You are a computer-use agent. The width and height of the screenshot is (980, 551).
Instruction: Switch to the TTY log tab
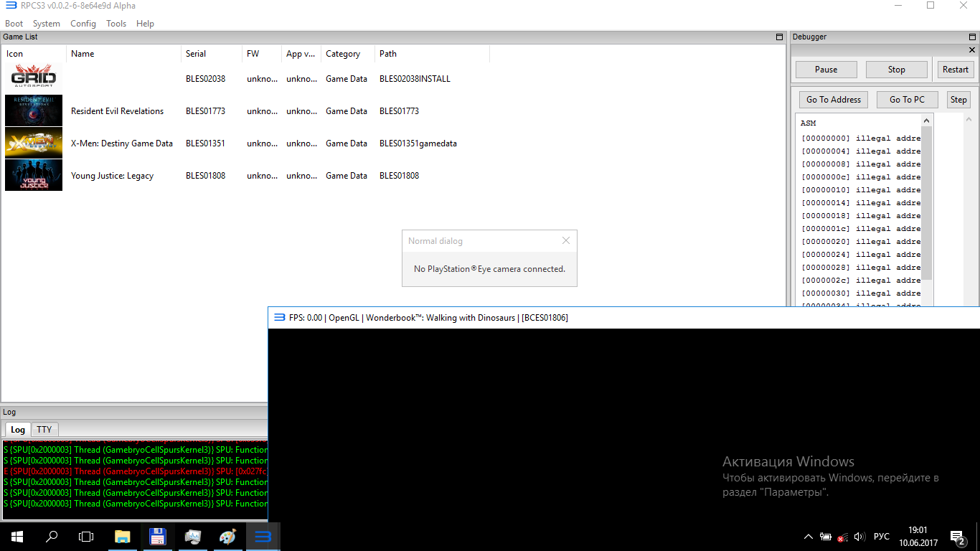pos(44,429)
